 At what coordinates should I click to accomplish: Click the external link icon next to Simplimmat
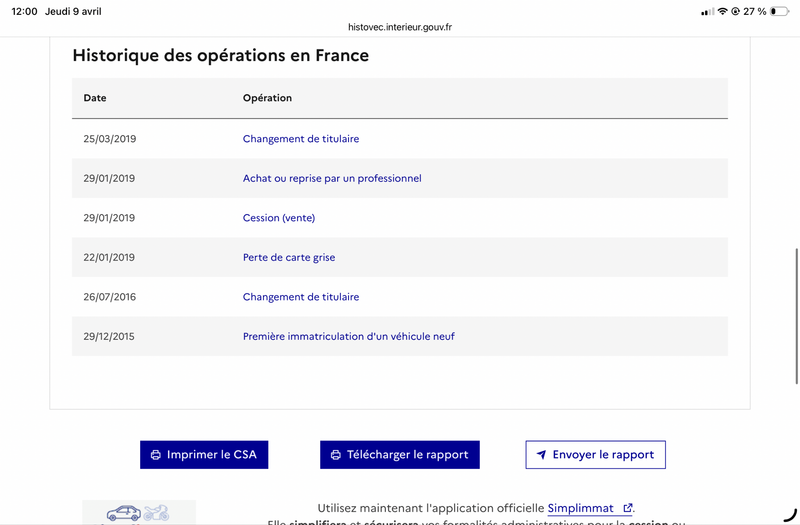pos(628,508)
